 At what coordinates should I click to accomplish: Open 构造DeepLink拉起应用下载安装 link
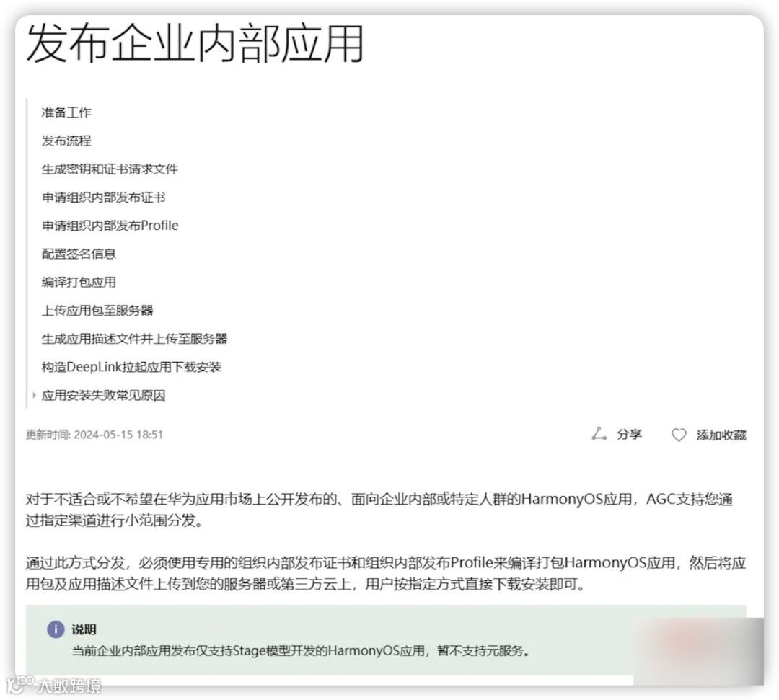[x=132, y=367]
